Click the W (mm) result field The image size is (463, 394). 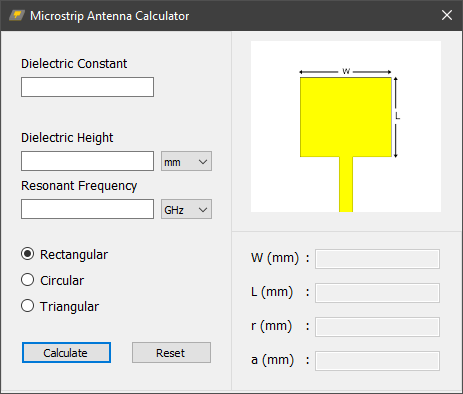(x=377, y=259)
